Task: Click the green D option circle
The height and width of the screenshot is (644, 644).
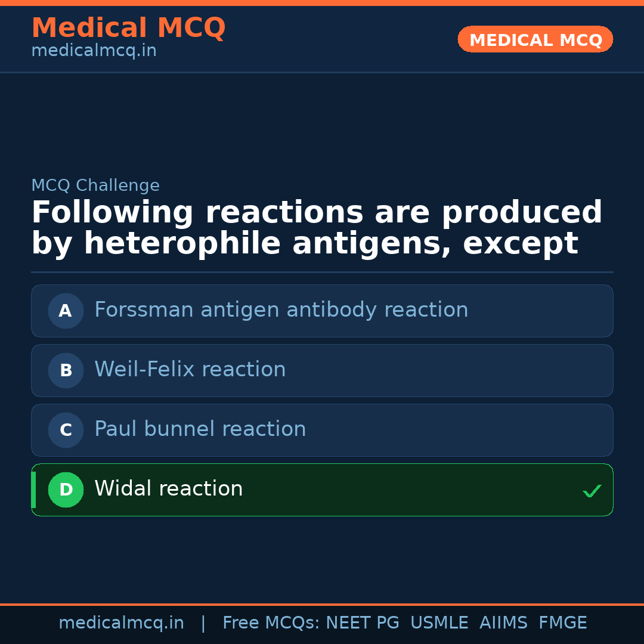Action: pos(66,490)
